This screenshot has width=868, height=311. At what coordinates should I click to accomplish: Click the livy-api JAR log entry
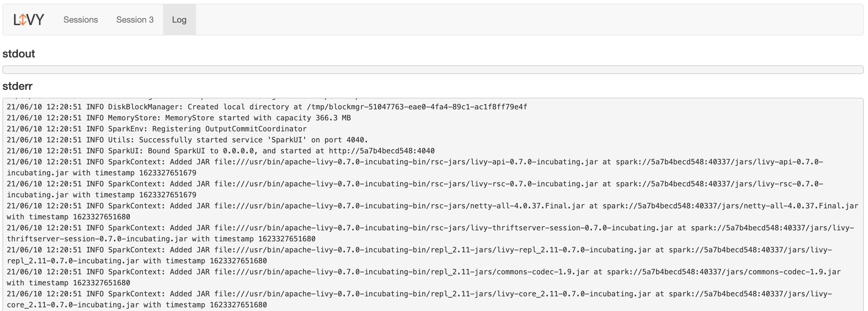[414, 162]
